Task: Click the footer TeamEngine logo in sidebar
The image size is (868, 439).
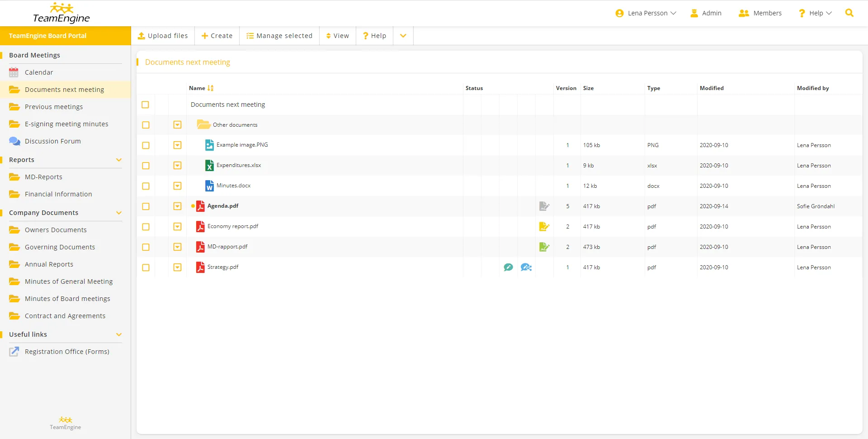Action: 66,423
